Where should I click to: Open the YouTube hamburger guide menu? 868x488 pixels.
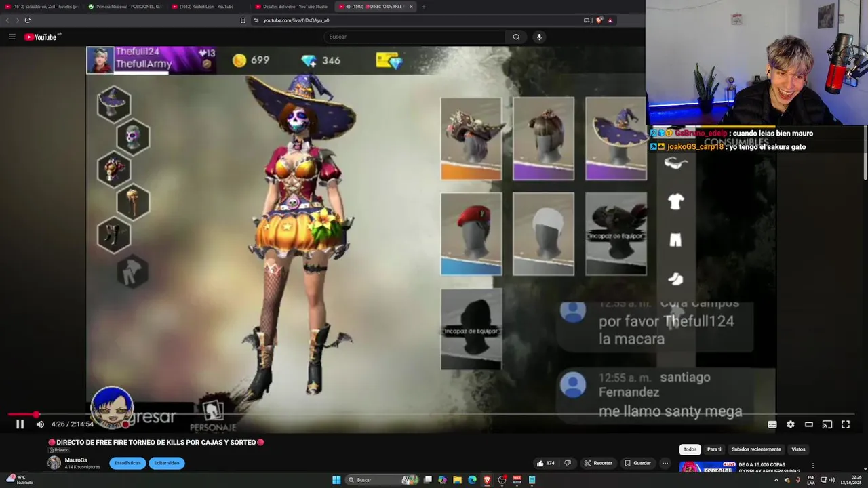[x=12, y=37]
